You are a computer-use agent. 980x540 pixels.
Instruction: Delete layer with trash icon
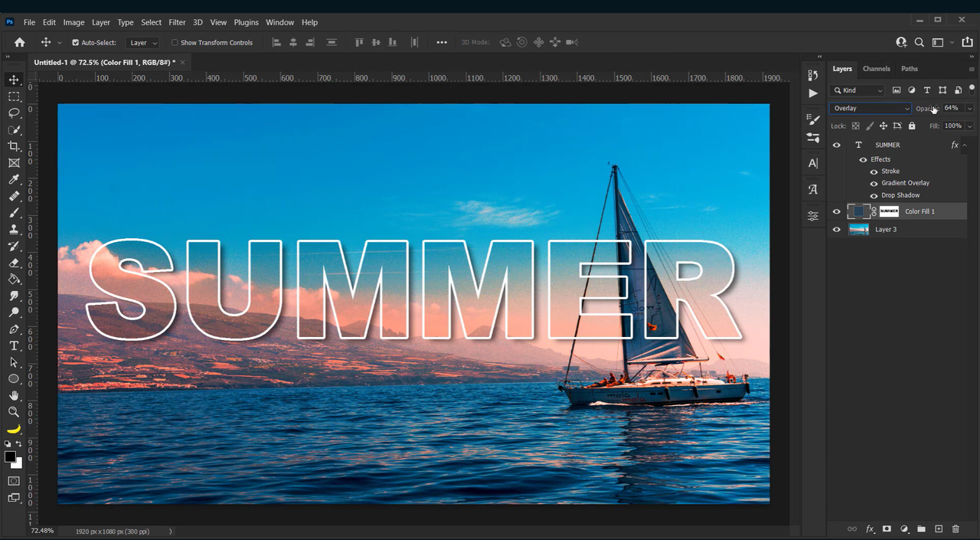[x=955, y=529]
